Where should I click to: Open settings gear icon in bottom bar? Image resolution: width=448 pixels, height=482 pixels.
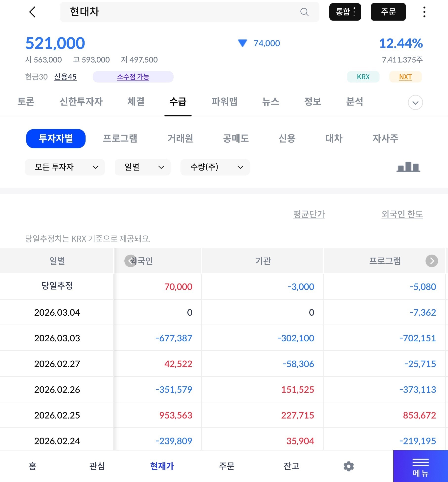(x=349, y=466)
